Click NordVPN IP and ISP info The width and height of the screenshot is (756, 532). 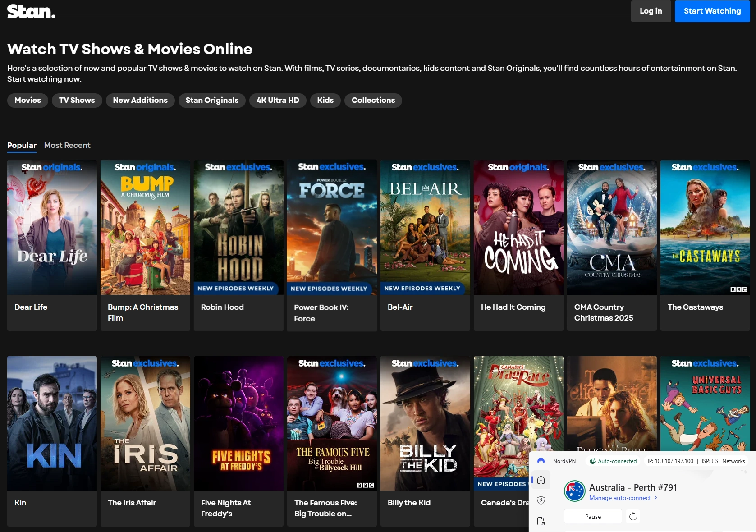[696, 461]
